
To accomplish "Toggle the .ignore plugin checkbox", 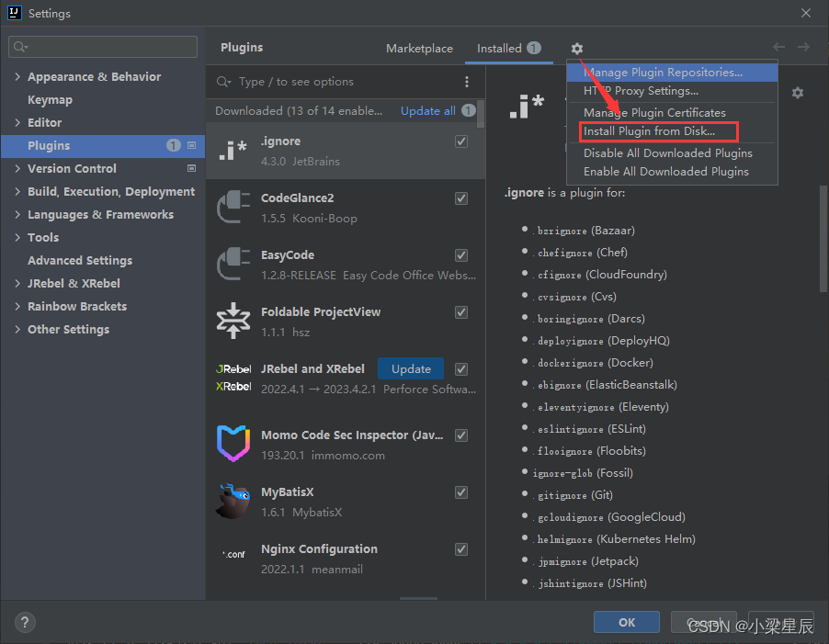I will pos(461,141).
